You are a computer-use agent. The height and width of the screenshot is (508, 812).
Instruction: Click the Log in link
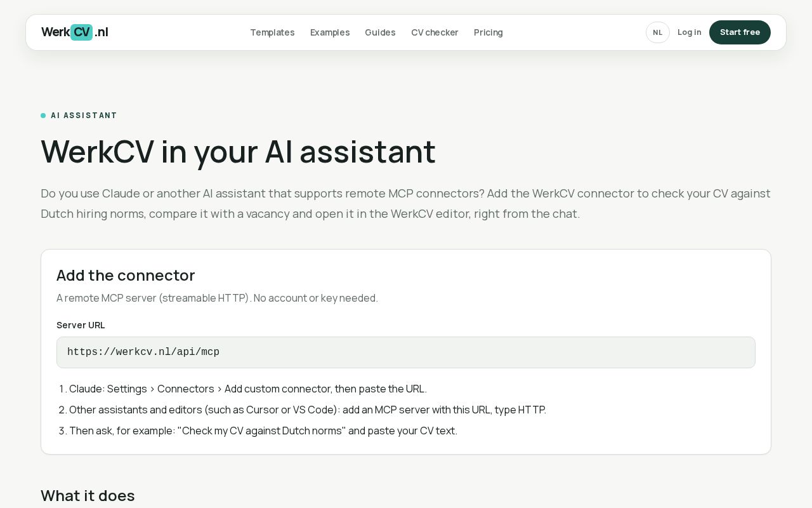690,32
